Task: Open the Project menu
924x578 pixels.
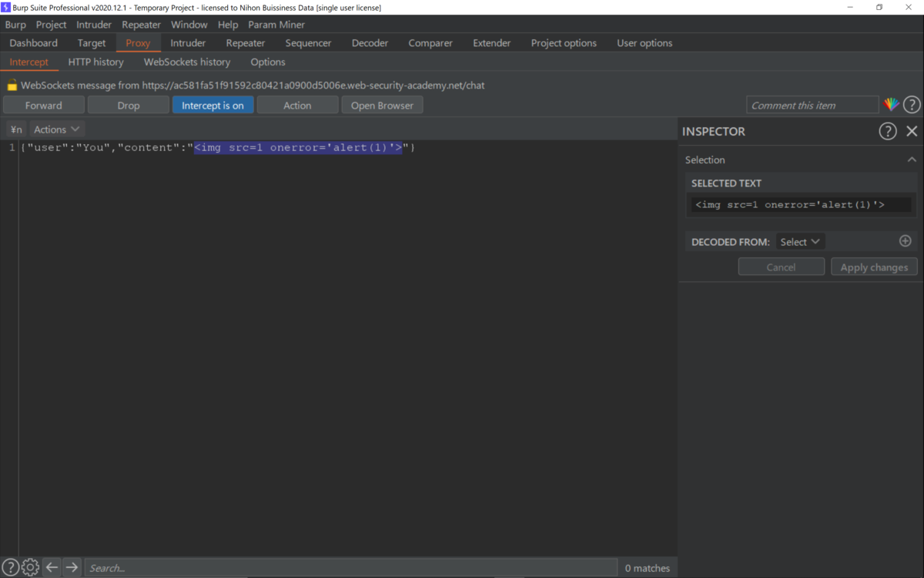Action: coord(51,25)
